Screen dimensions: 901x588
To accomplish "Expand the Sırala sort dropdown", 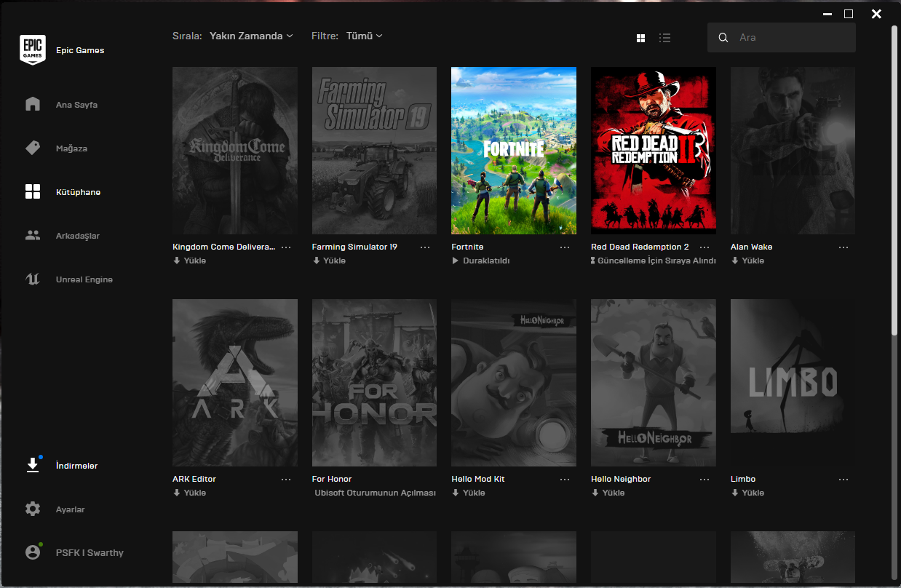I will tap(251, 36).
